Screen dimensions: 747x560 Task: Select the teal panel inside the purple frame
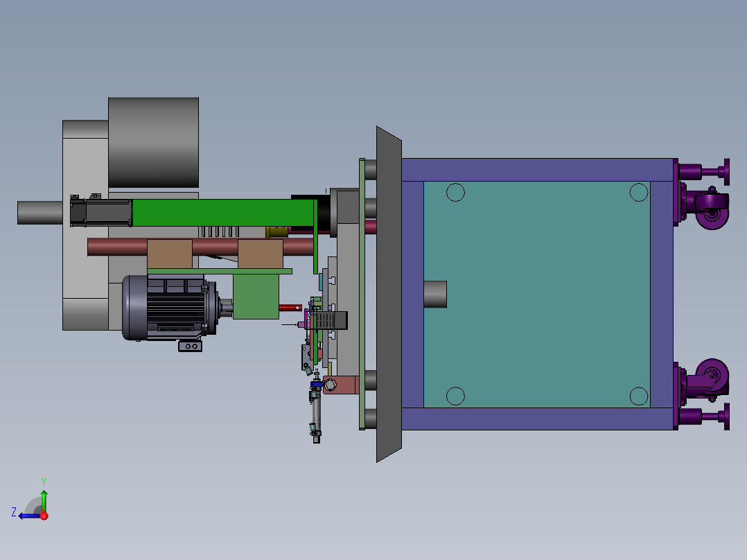click(537, 294)
